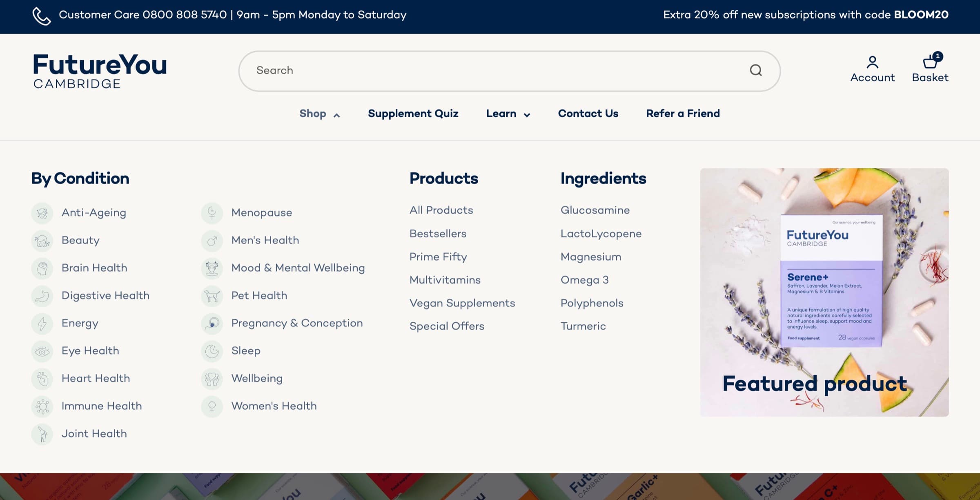This screenshot has height=500, width=980.
Task: Open the Pet Health text link
Action: click(x=259, y=295)
